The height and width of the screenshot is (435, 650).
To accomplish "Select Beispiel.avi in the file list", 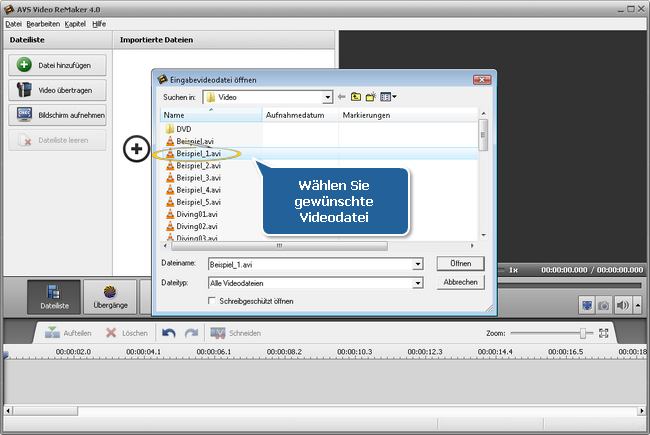I will [189, 141].
